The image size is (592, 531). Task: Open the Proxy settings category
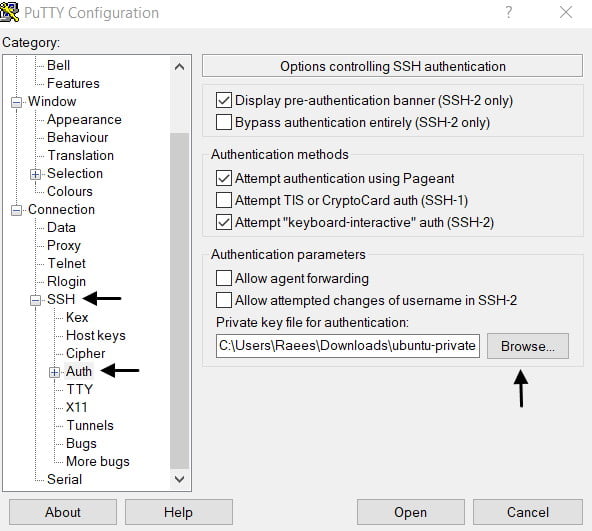click(x=64, y=245)
